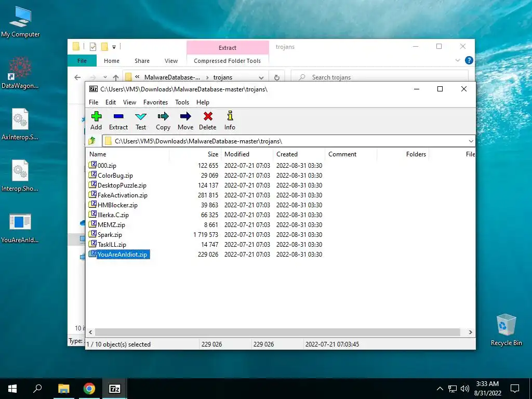Sort by the Size column header
Viewport: 532px width, 399px height.
click(x=195, y=154)
